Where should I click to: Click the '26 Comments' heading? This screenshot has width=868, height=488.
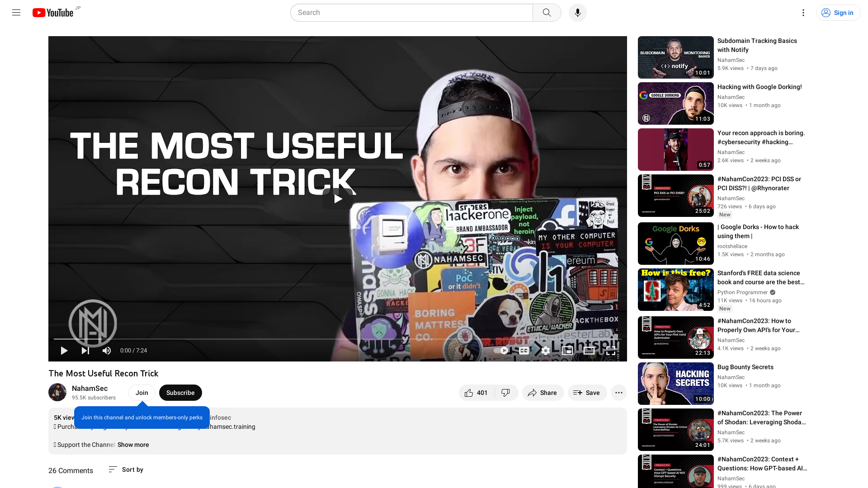pyautogui.click(x=71, y=470)
